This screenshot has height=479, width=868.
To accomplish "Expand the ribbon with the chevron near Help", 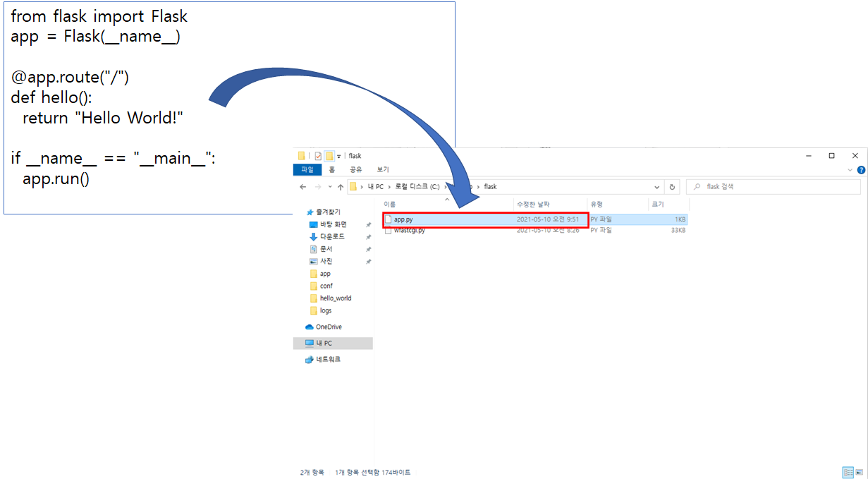I will pos(850,170).
